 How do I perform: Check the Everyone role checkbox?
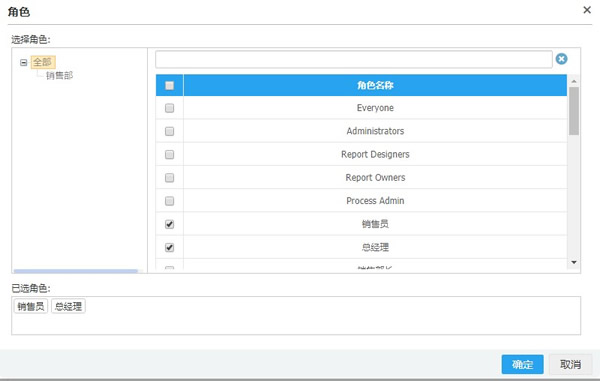coord(169,108)
